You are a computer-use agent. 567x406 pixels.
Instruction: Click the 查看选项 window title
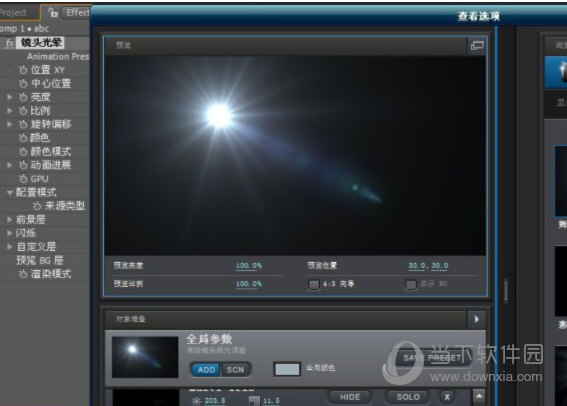(x=478, y=16)
